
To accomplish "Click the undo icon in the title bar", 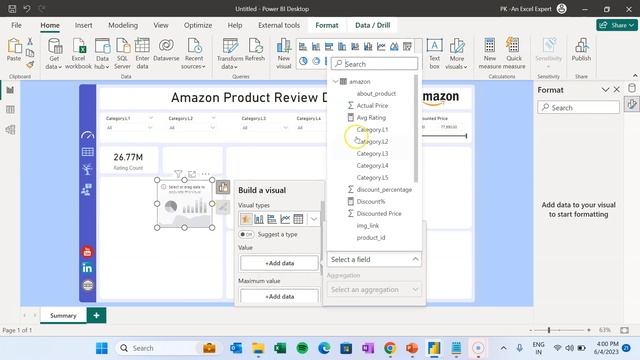I will tap(27, 9).
